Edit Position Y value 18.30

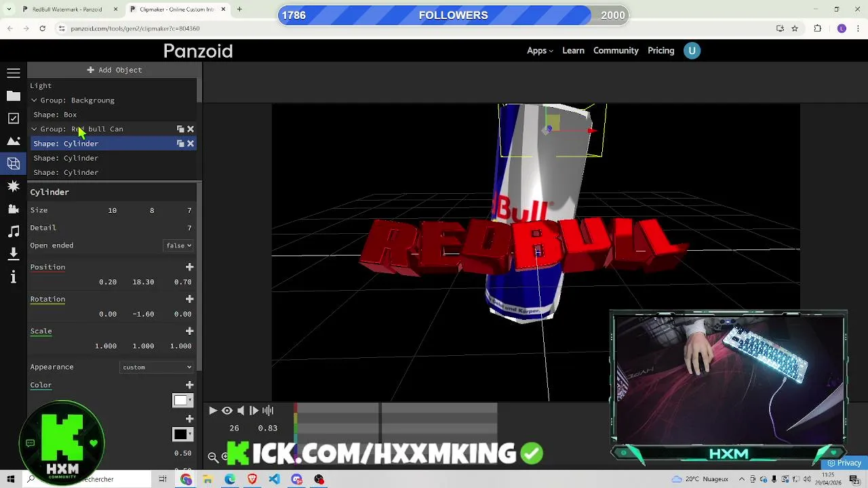point(143,282)
